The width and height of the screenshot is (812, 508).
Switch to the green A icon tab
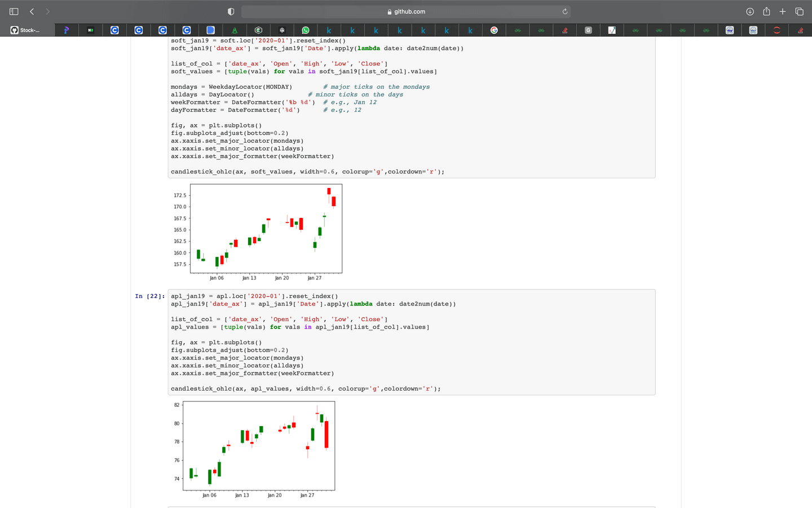point(235,30)
